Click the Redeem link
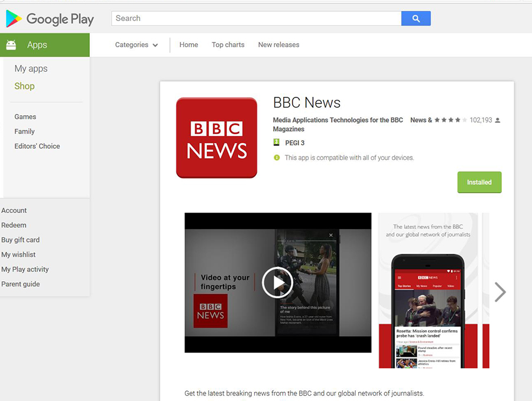532x401 pixels. (x=14, y=225)
